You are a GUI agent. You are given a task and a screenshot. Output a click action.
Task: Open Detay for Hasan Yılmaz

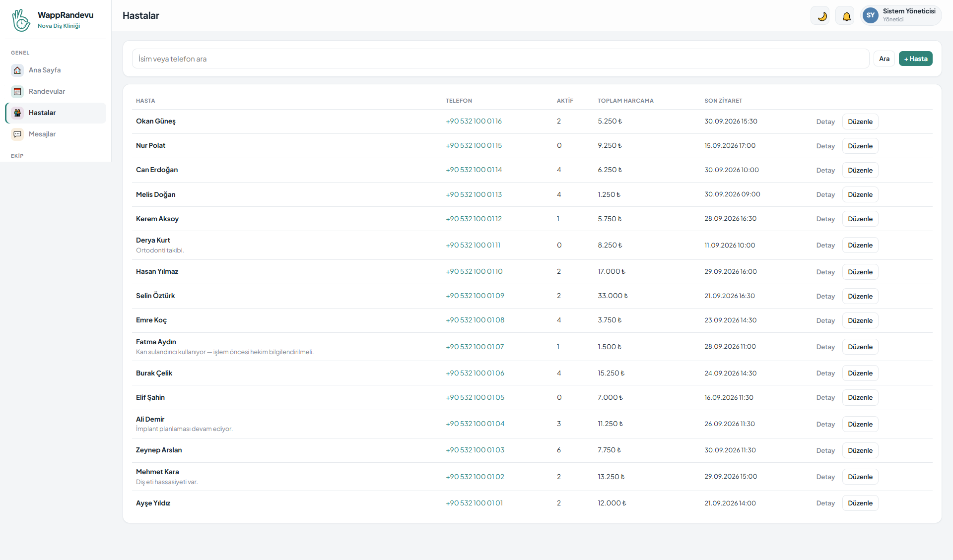(825, 272)
